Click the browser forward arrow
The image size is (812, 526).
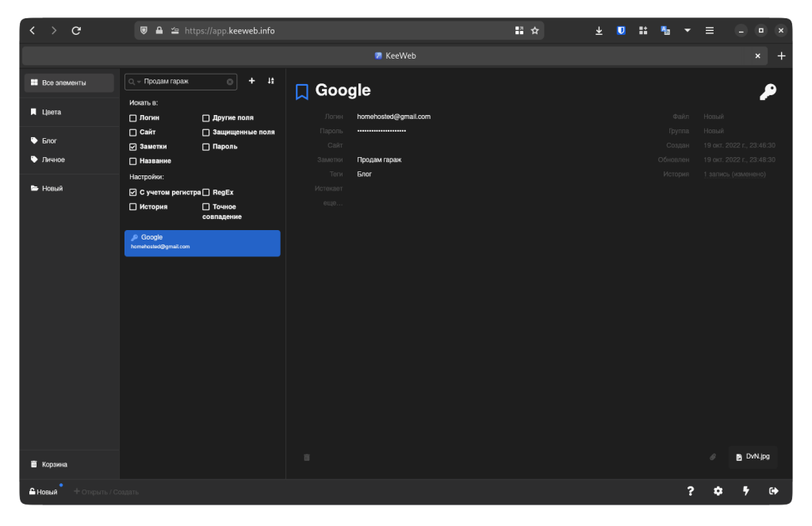54,31
